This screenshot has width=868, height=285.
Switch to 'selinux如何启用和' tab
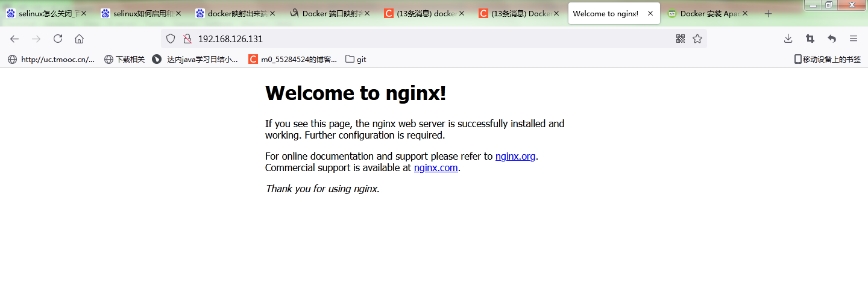140,13
